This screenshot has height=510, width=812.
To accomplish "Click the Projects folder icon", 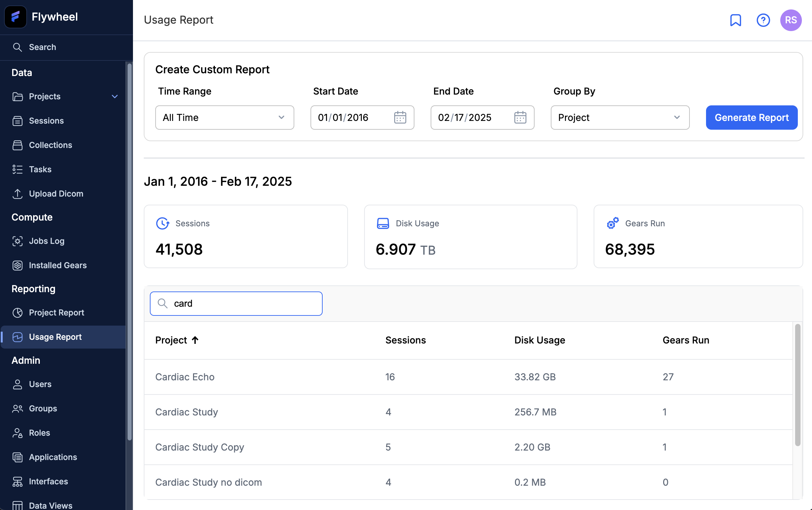I will coord(18,97).
